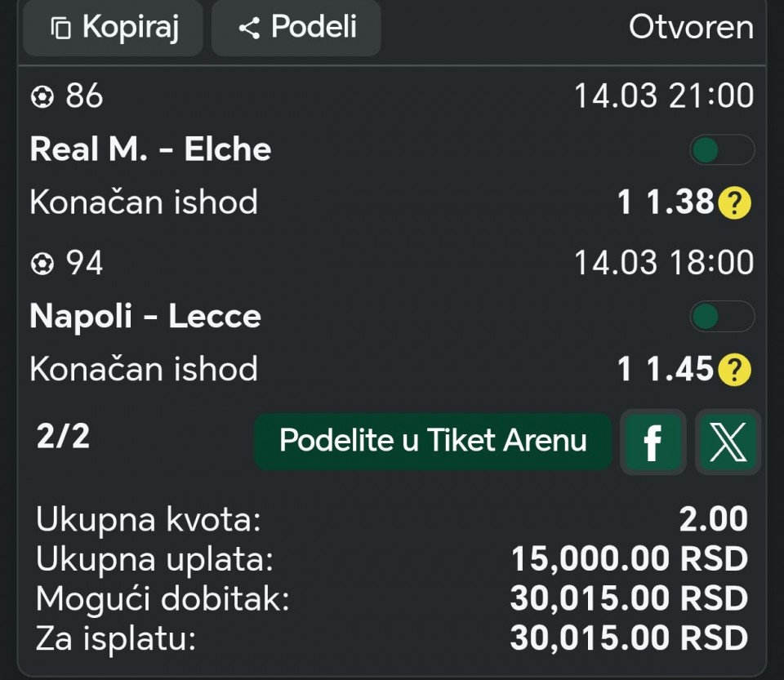Viewport: 784px width, 680px height.
Task: Open the Napoli - Lecce match
Action: 145,317
